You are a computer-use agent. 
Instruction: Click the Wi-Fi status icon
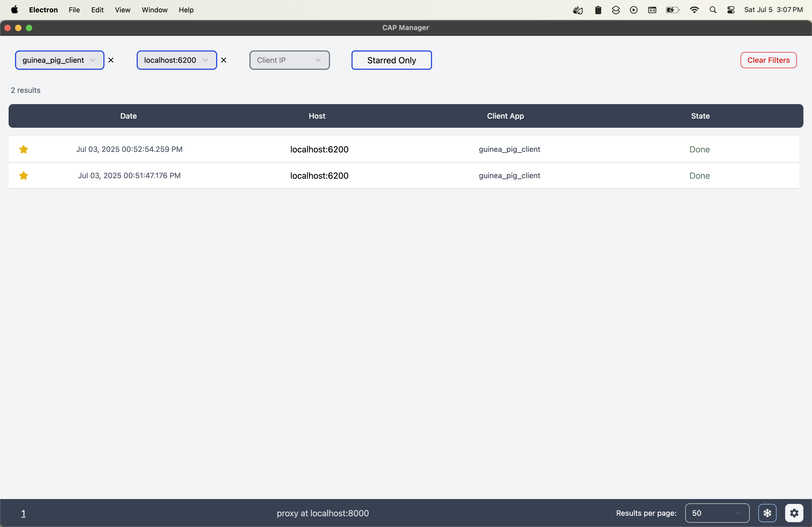[x=694, y=10]
